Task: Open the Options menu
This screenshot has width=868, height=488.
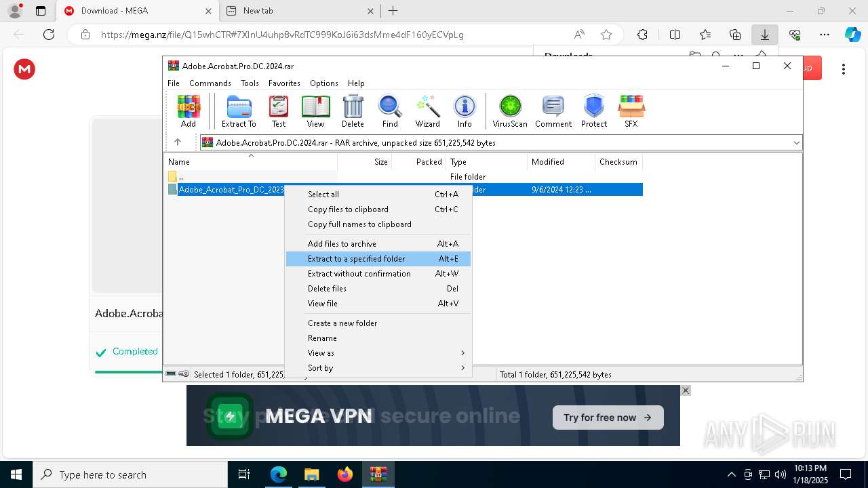Action: point(324,83)
